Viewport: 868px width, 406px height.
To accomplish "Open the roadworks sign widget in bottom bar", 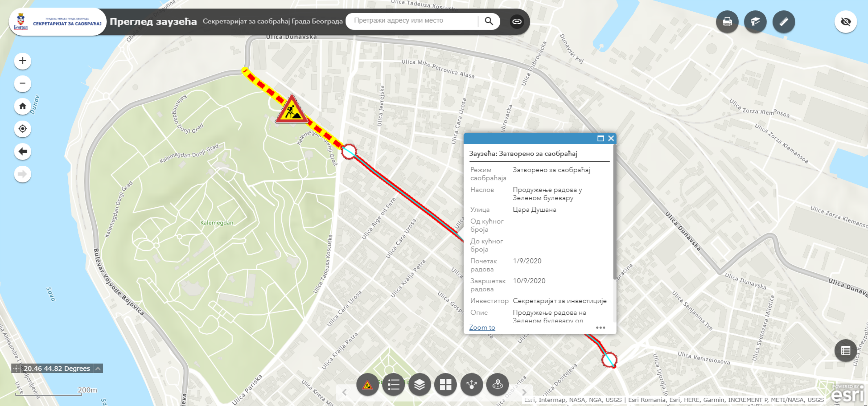I will (x=367, y=384).
